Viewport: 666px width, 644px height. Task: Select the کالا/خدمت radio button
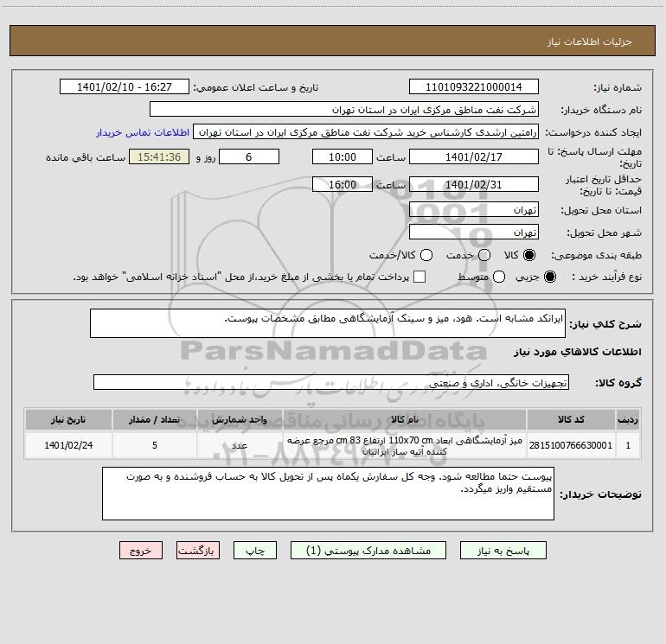[x=426, y=255]
